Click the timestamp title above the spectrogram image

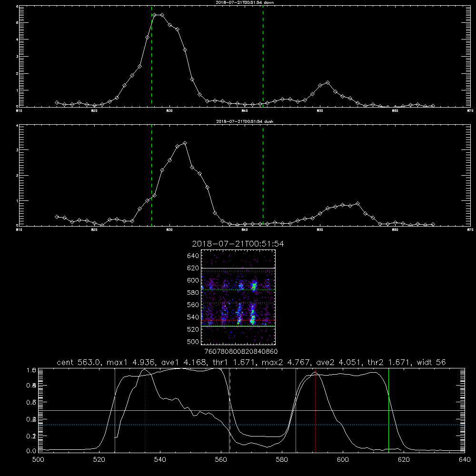coord(238,244)
